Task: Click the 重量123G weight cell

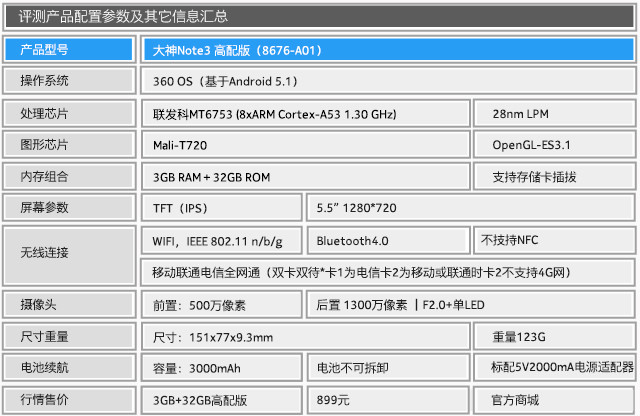Action: click(554, 336)
